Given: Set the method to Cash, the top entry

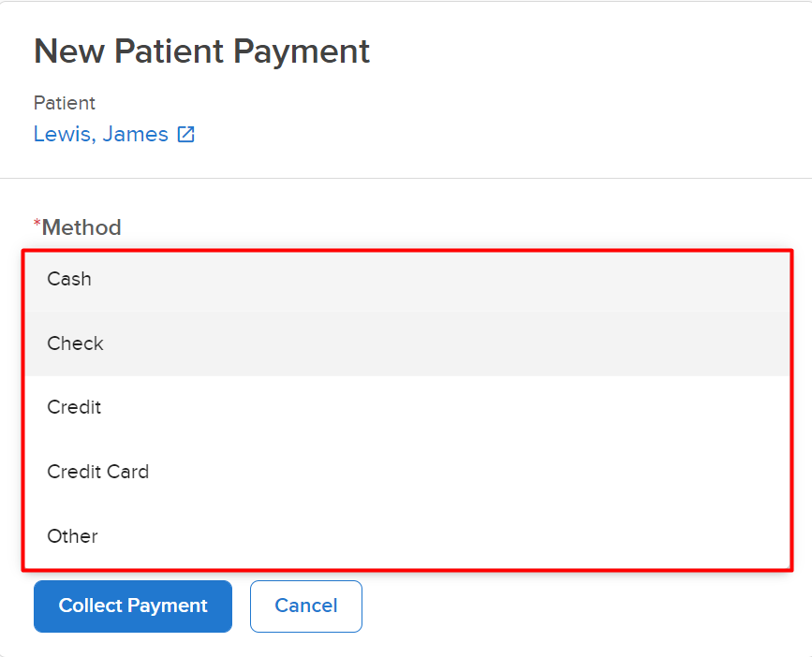Looking at the screenshot, I should (x=407, y=279).
